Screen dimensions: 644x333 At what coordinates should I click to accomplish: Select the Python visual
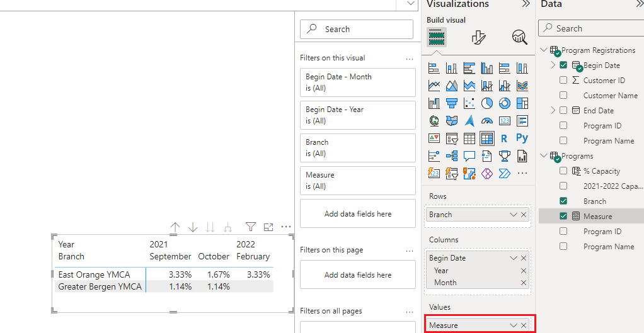point(522,138)
